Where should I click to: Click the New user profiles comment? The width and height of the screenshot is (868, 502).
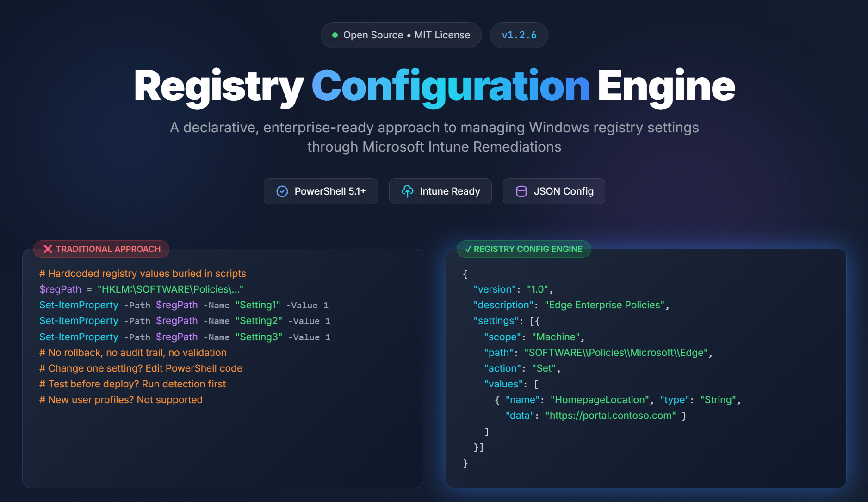click(x=121, y=400)
